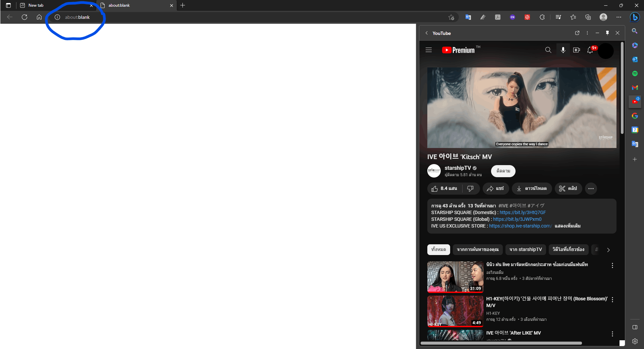
Task: Add a new app to Edge sidebar
Action: [x=635, y=159]
